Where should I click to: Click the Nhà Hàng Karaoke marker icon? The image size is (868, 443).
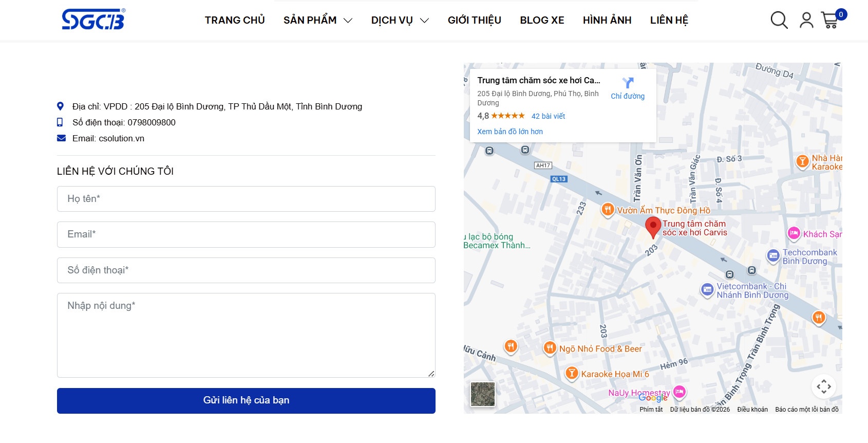802,161
